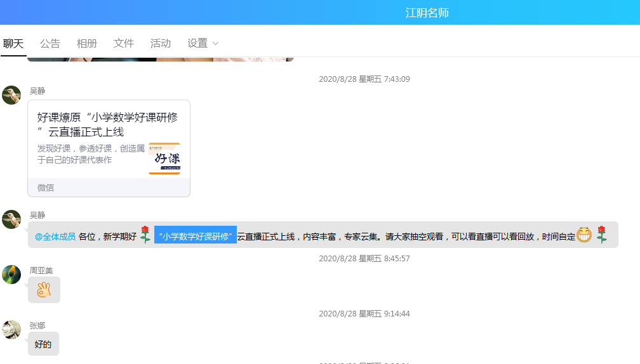Click the @全体成员 mention
Image resolution: width=640 pixels, height=364 pixels.
[55, 237]
